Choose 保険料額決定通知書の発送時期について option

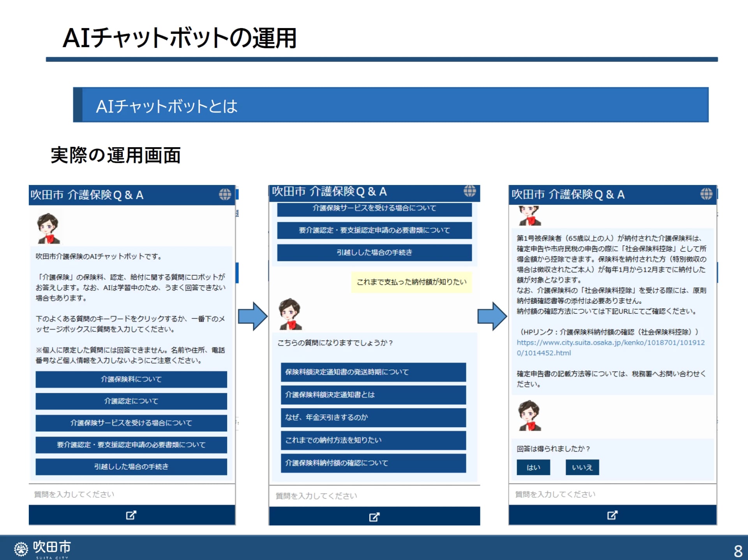373,372
